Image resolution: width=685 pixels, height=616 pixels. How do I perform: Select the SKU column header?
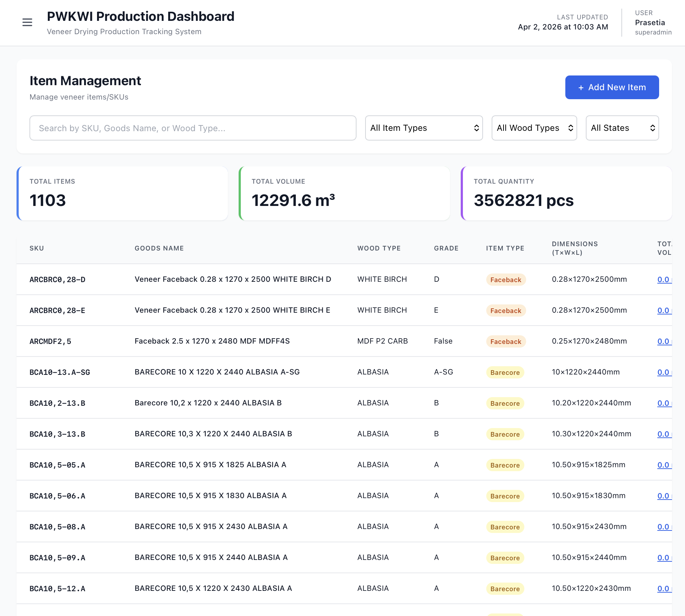pyautogui.click(x=37, y=248)
